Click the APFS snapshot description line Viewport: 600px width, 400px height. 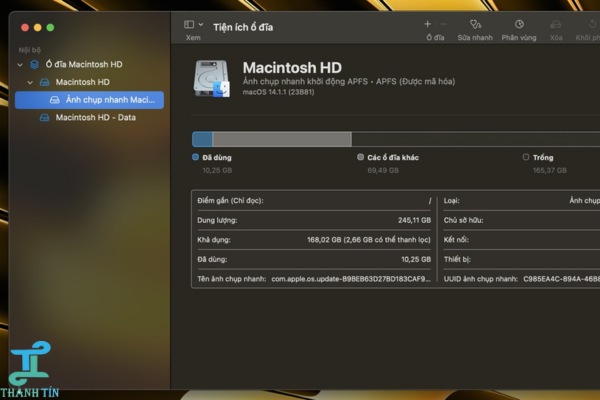click(x=349, y=82)
